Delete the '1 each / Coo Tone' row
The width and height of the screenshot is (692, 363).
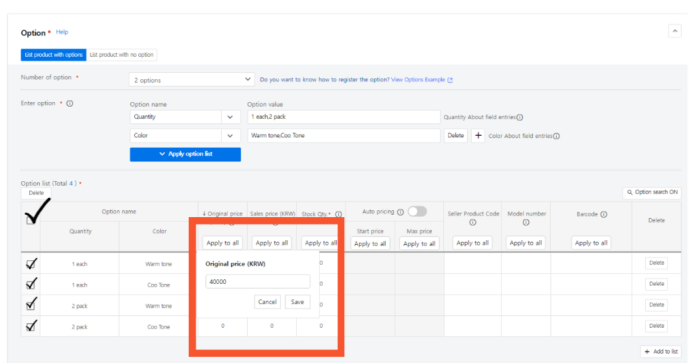coord(656,284)
